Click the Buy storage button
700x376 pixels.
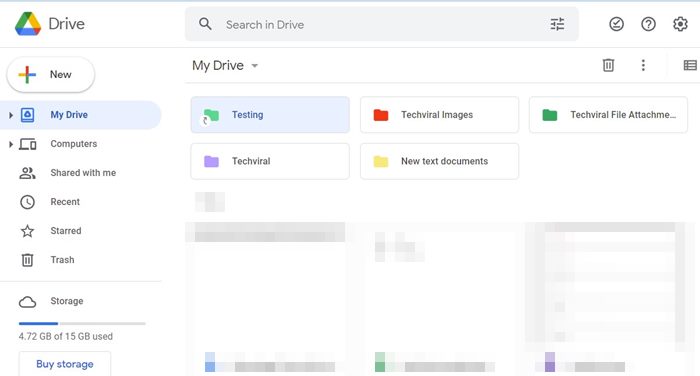[65, 364]
